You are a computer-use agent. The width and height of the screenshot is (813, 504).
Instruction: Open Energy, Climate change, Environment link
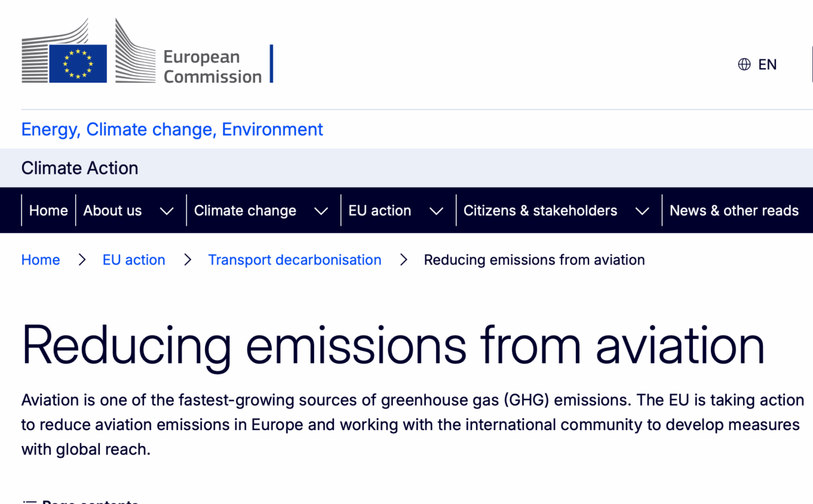172,129
